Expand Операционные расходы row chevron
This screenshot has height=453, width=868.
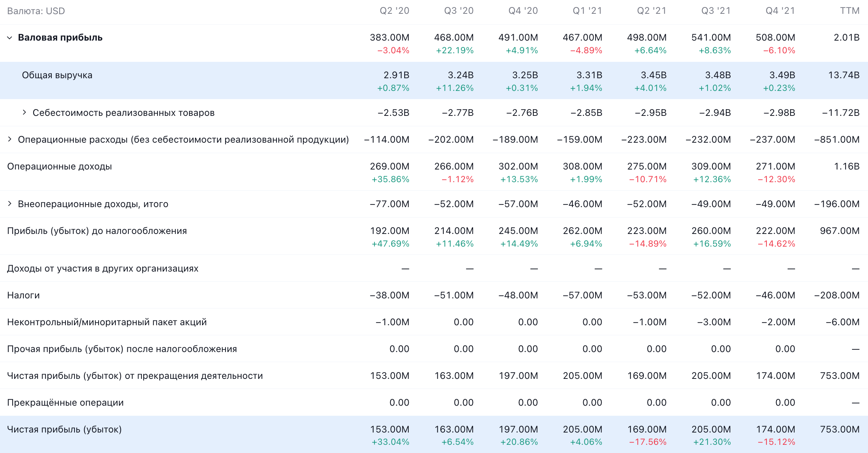pos(10,139)
